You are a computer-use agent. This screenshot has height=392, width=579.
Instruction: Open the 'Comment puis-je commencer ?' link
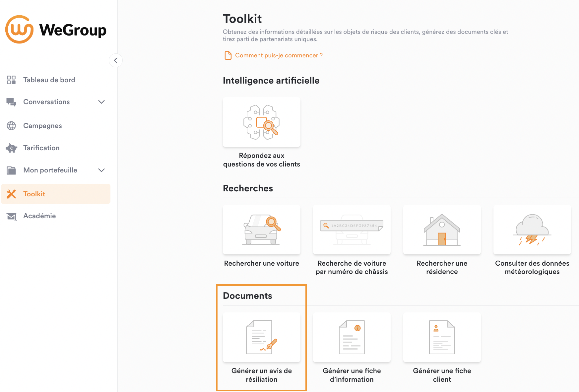(279, 55)
